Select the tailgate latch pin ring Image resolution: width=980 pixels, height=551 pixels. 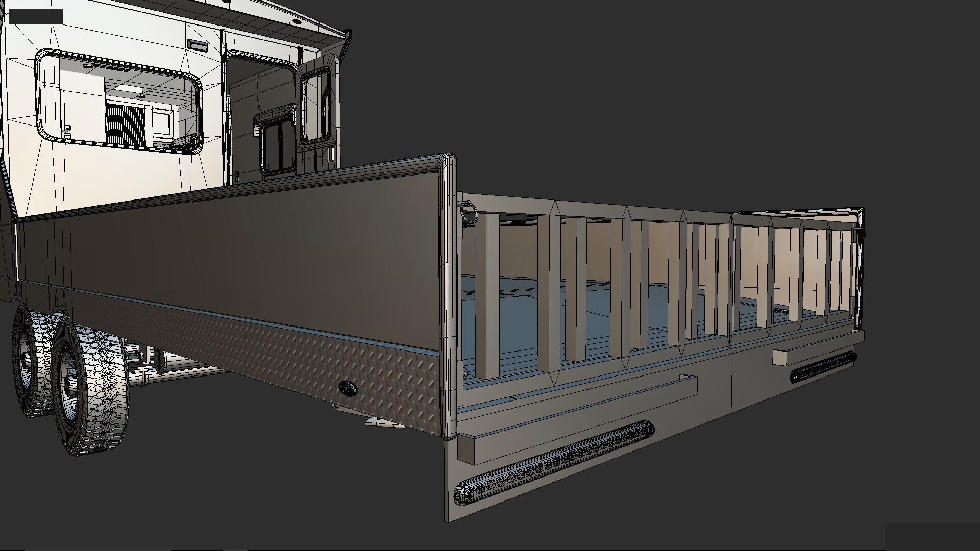468,212
